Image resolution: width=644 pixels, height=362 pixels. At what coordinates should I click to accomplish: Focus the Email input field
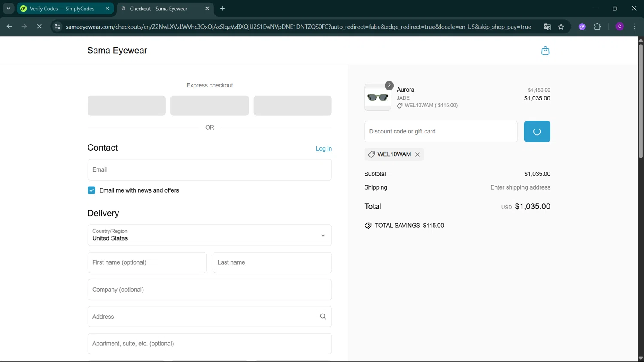tap(210, 169)
